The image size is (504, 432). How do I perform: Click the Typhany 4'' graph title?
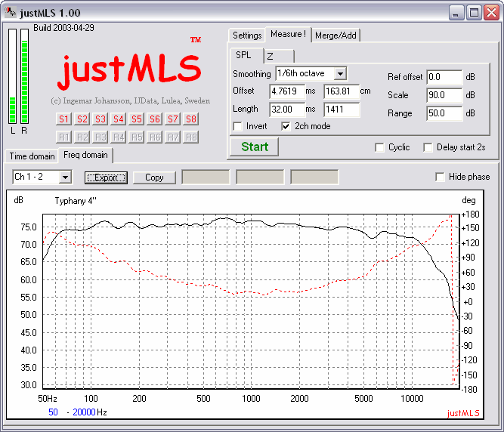point(76,201)
